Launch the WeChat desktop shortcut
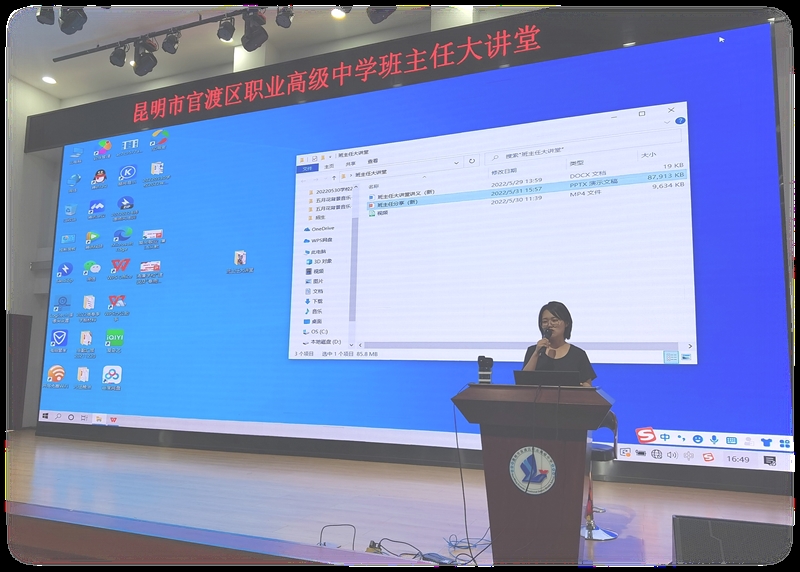Image resolution: width=800 pixels, height=572 pixels. pos(91,269)
